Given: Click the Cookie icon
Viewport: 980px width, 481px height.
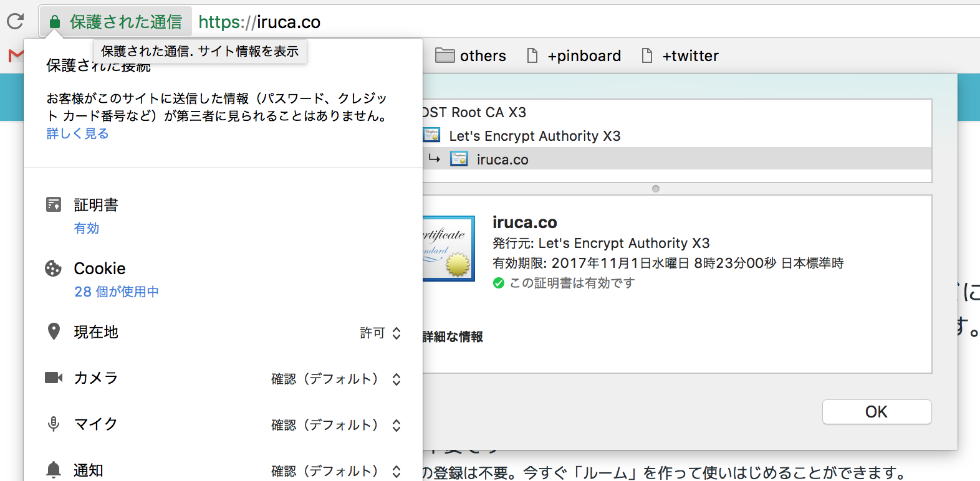Looking at the screenshot, I should pyautogui.click(x=54, y=269).
